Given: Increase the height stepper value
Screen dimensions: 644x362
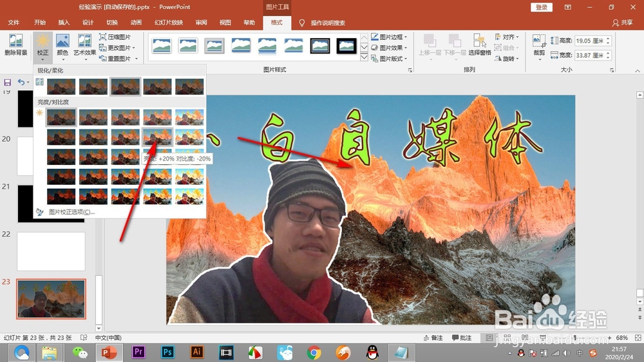Looking at the screenshot, I should [609, 39].
